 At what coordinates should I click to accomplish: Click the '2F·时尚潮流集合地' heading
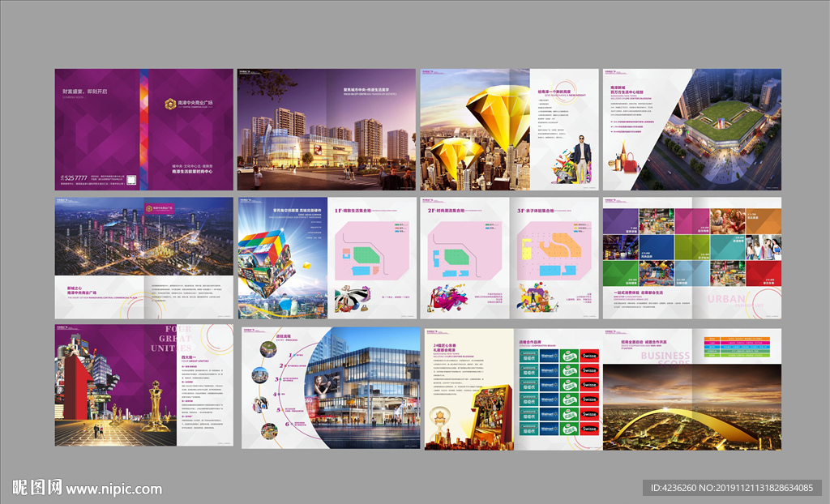(x=446, y=210)
